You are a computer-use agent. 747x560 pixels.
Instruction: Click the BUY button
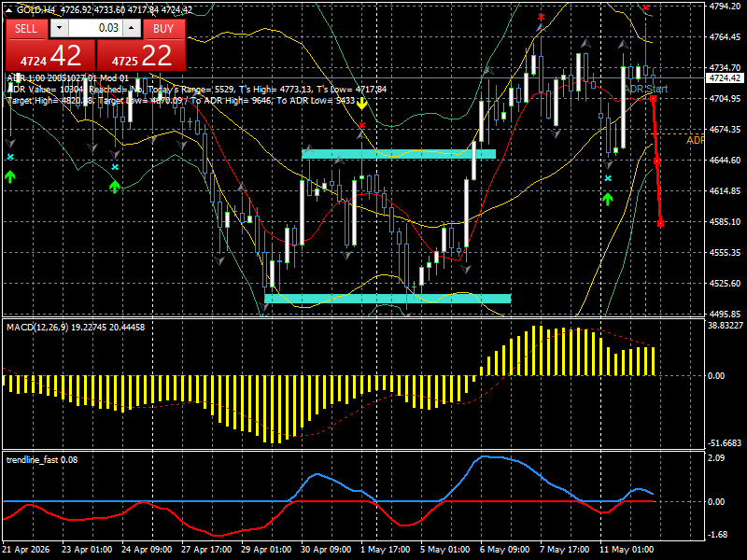point(163,29)
